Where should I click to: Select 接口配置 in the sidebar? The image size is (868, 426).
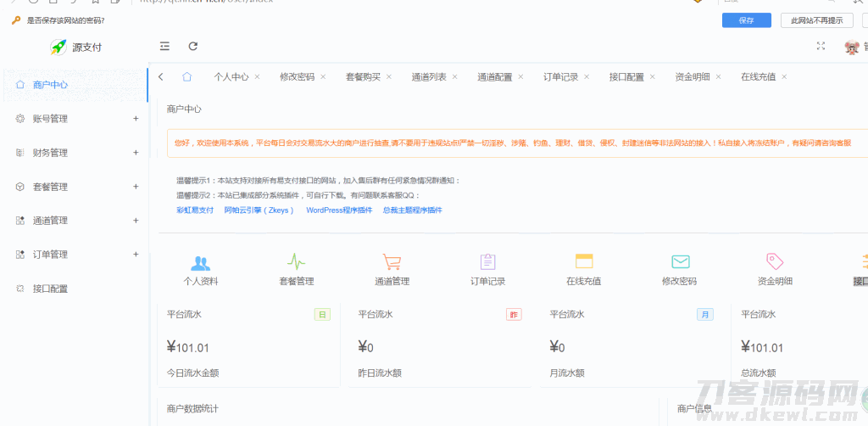(x=50, y=289)
